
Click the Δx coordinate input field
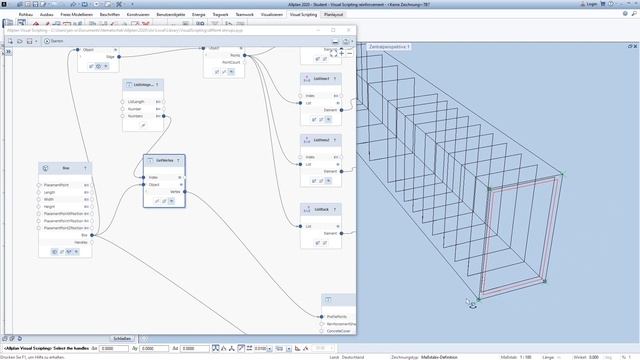pos(114,349)
